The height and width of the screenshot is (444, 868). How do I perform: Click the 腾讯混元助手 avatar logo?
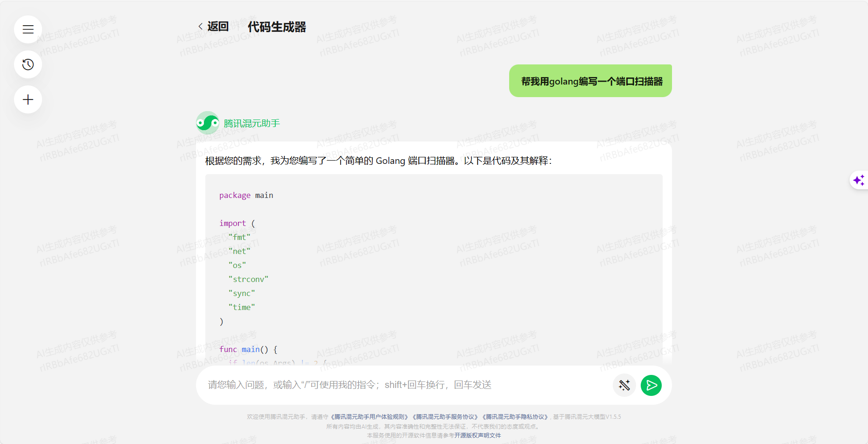(208, 123)
